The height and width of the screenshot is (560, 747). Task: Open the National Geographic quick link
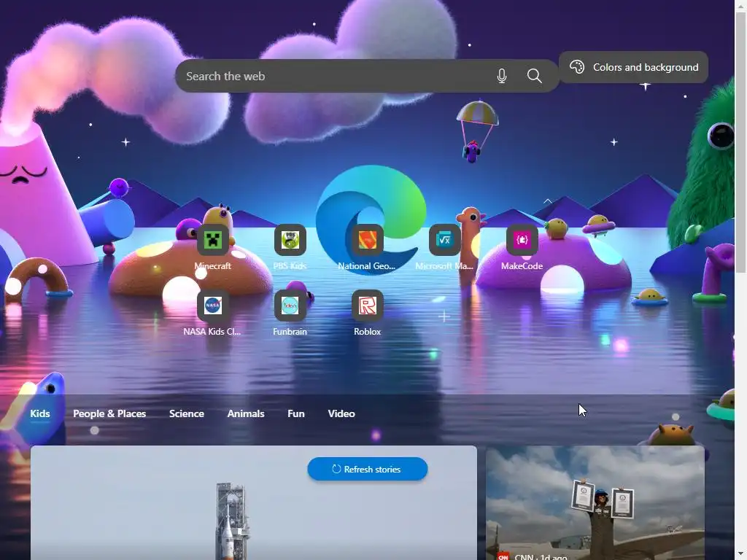click(x=368, y=241)
